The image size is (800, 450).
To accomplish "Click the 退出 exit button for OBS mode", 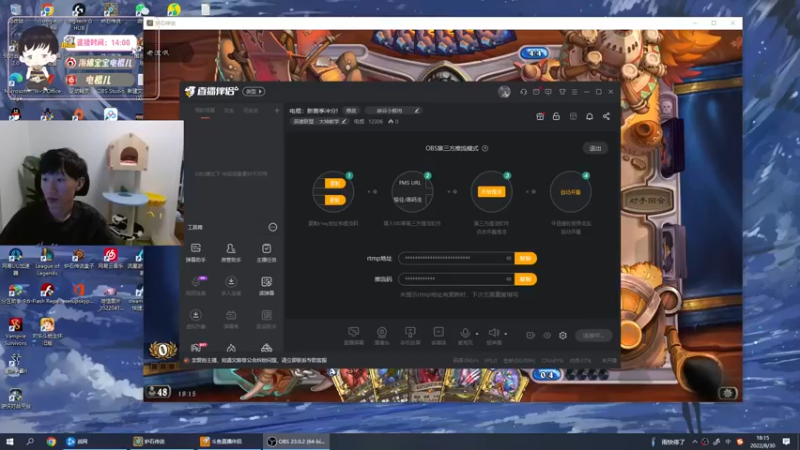I will pyautogui.click(x=595, y=148).
